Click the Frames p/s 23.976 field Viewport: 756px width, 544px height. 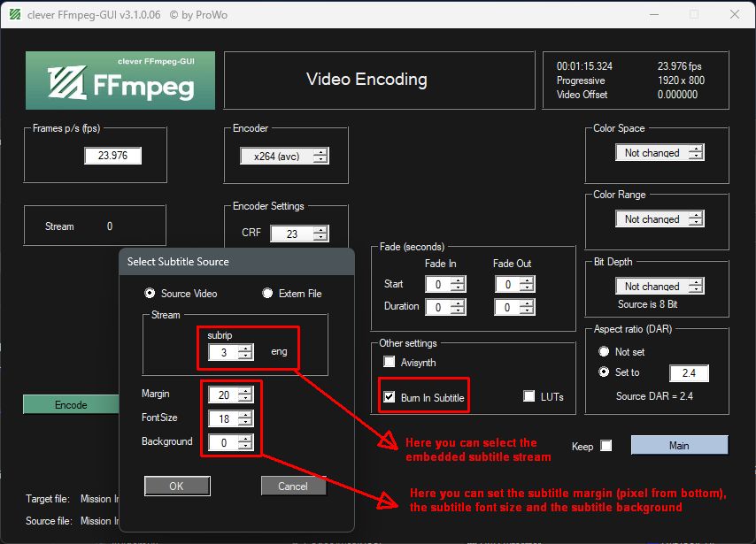pos(112,156)
